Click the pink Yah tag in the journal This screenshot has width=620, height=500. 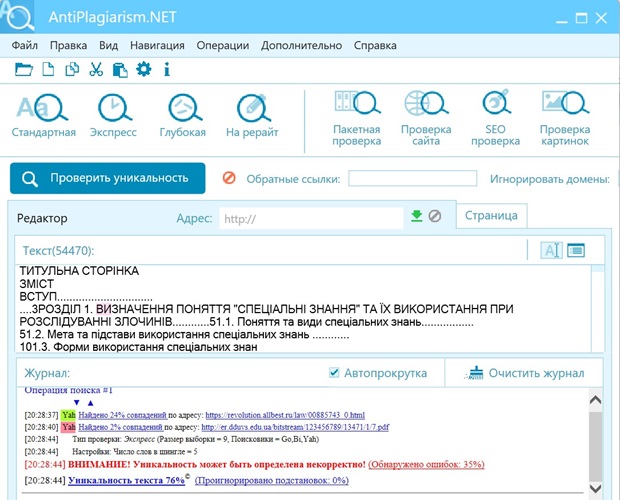click(68, 427)
